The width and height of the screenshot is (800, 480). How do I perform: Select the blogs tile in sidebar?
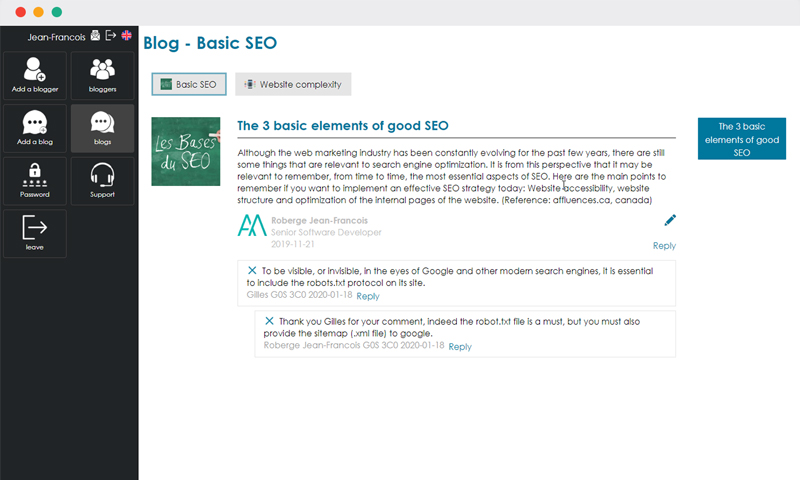click(x=103, y=129)
